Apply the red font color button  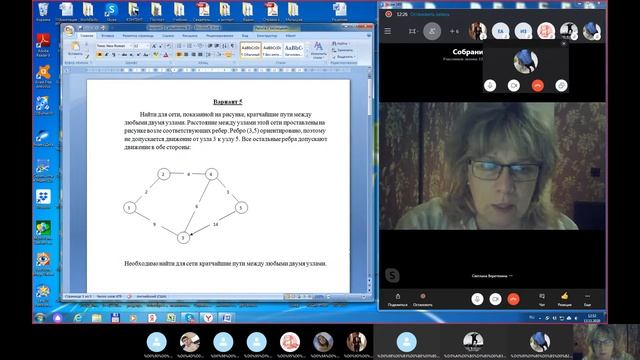click(x=166, y=54)
